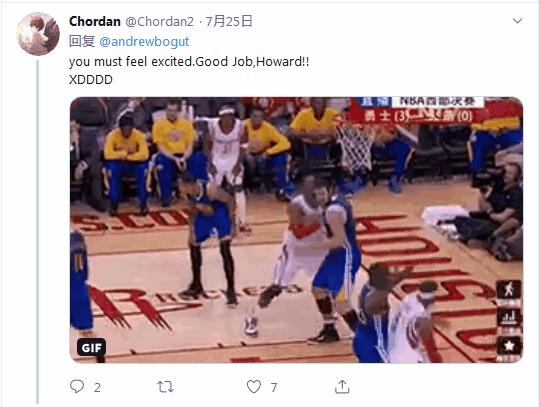The width and height of the screenshot is (539, 407).
Task: Expand the tweet options chevron menu
Action: 517,21
